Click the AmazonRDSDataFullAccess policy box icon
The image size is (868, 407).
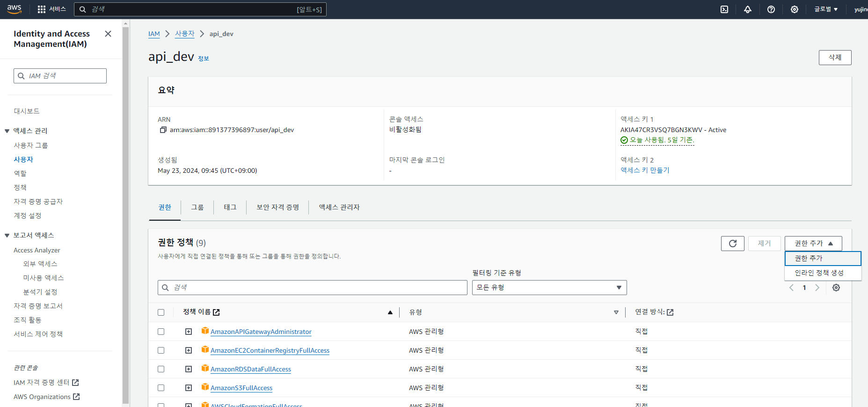pos(205,368)
